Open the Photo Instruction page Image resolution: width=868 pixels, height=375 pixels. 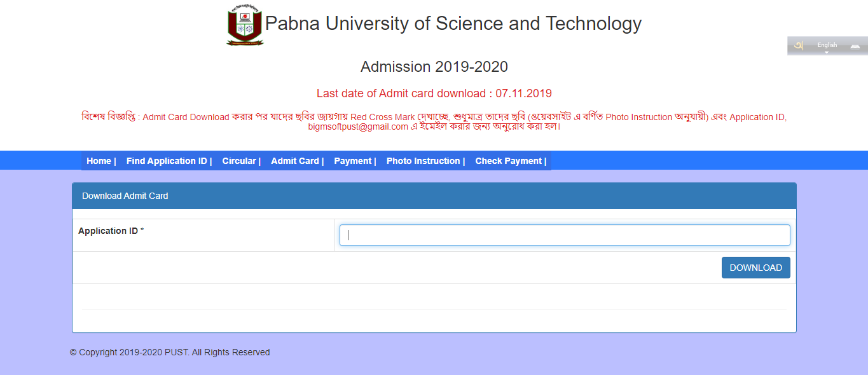click(422, 161)
